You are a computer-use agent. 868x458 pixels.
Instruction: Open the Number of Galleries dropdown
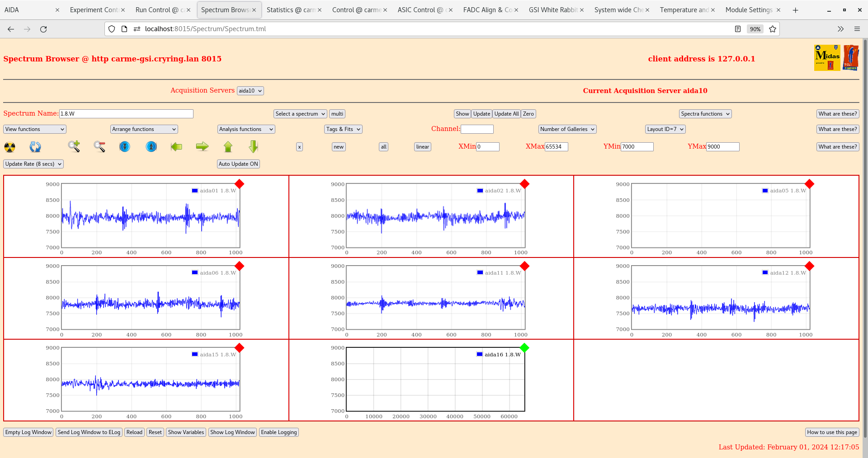[567, 129]
